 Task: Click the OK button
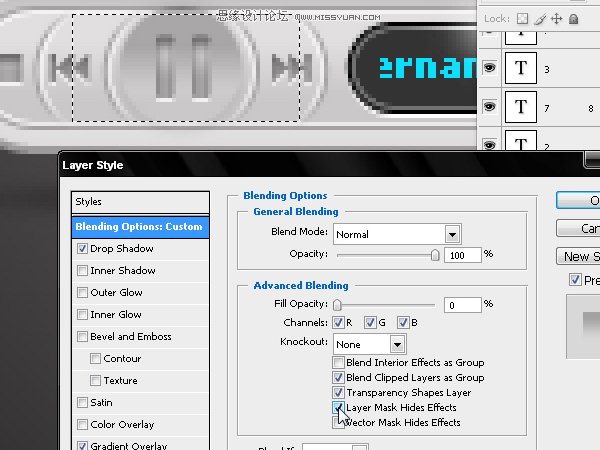[578, 201]
